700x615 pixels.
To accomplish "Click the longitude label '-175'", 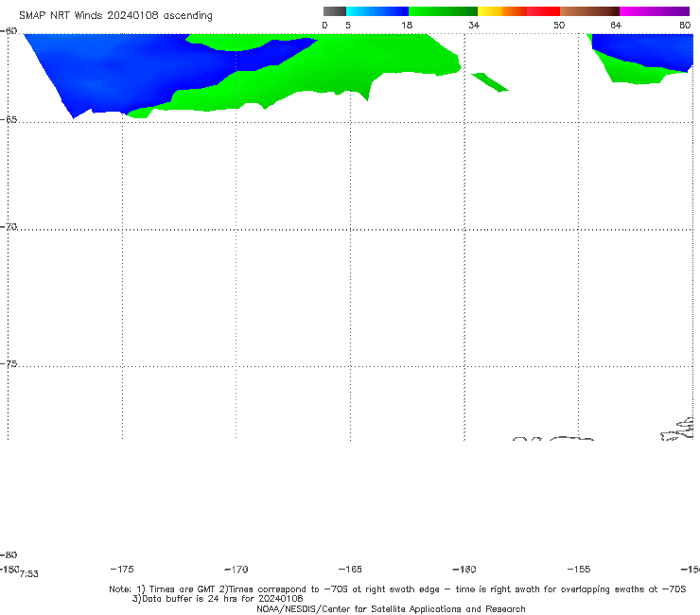I will [122, 569].
